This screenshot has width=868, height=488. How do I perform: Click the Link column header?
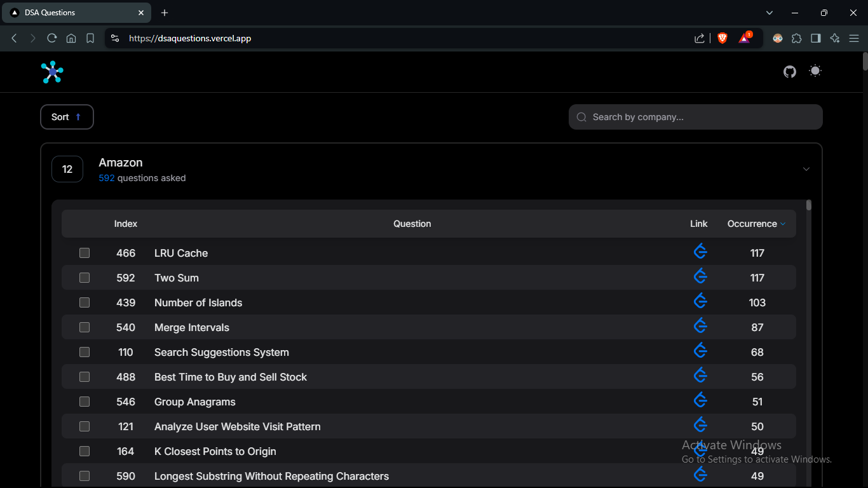(699, 224)
